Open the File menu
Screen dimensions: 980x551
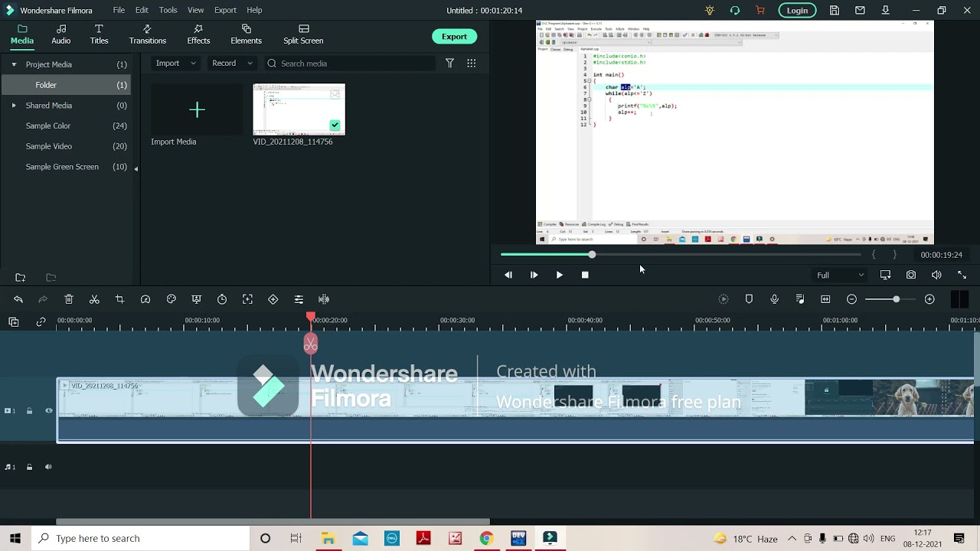tap(119, 10)
